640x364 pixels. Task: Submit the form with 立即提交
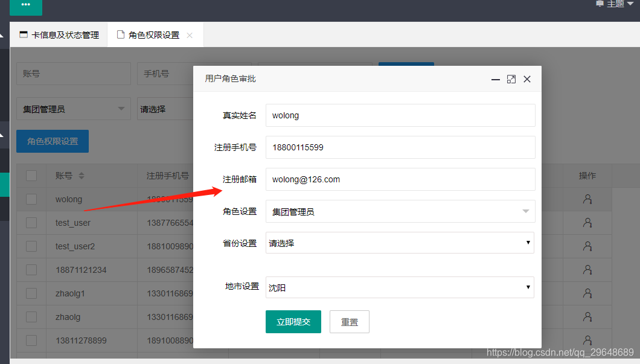point(293,322)
